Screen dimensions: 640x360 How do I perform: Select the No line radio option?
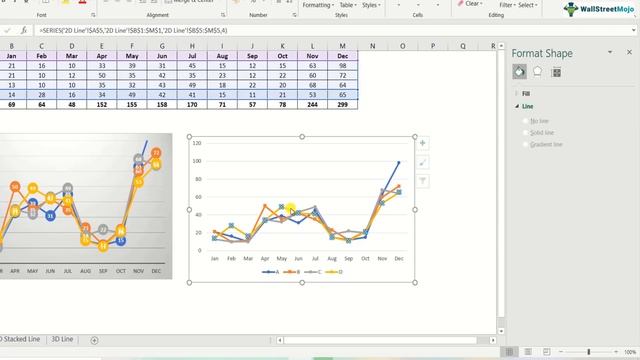pos(526,121)
